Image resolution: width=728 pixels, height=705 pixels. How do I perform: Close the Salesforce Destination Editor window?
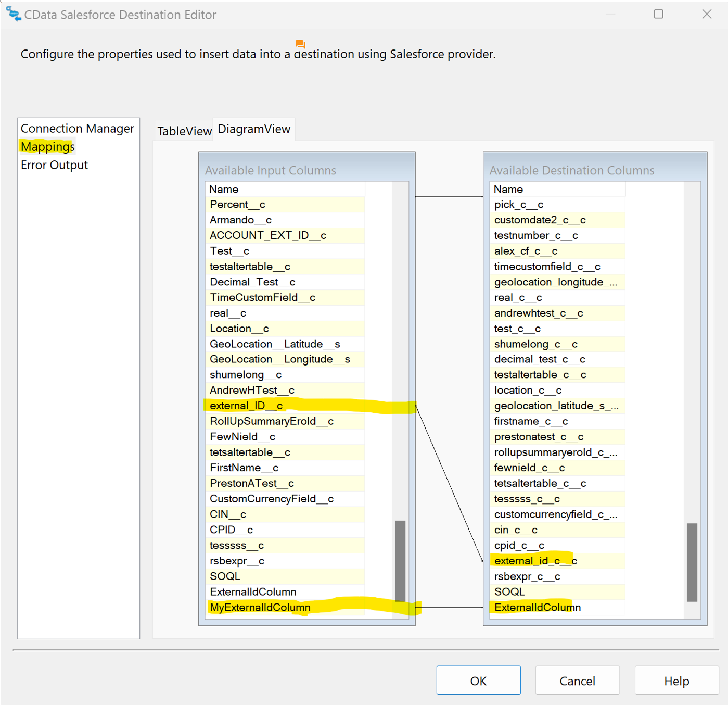click(x=706, y=14)
